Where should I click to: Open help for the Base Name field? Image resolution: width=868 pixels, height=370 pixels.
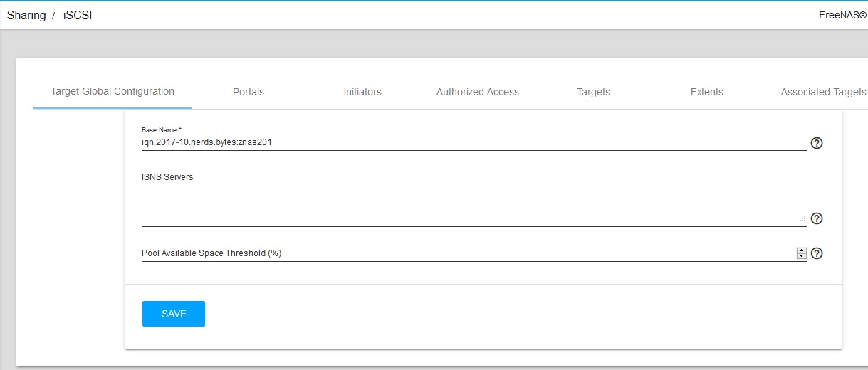[x=817, y=143]
